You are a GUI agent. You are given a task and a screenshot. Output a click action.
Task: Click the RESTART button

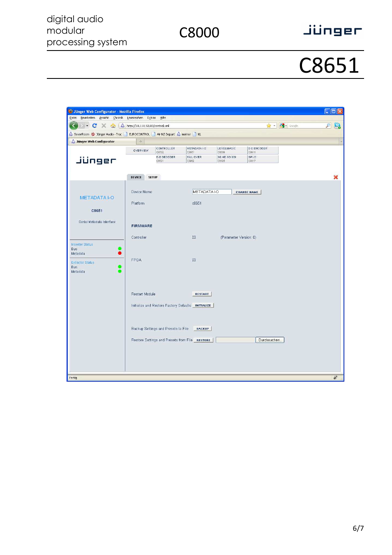(202, 294)
